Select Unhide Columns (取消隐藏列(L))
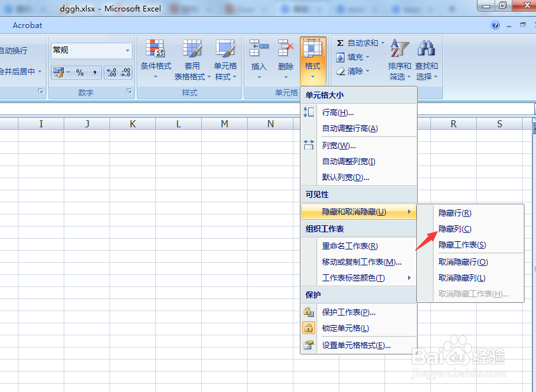The width and height of the screenshot is (536, 392). pyautogui.click(x=470, y=278)
